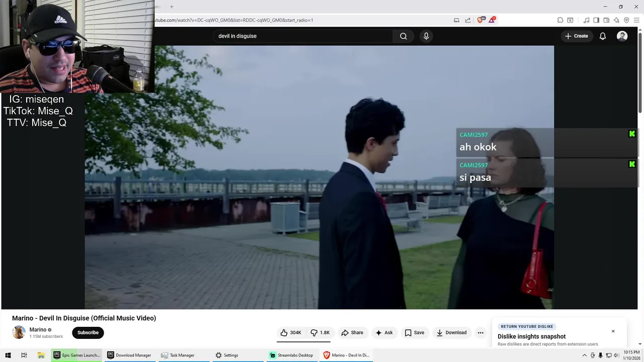This screenshot has height=362, width=644.
Task: Click the volume speaker tray icon
Action: click(616, 355)
